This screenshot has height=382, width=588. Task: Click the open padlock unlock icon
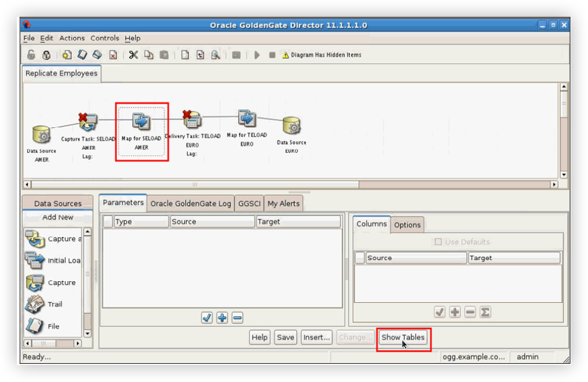(31, 55)
